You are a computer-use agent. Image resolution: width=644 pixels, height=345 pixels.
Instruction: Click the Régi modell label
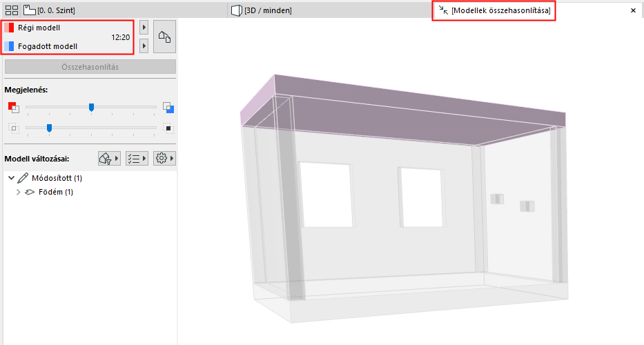[x=39, y=28]
